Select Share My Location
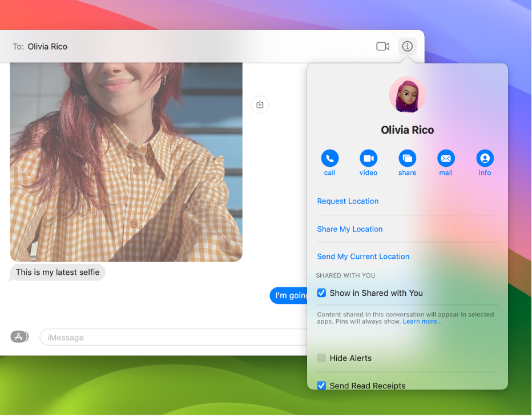532x417 pixels. (x=350, y=229)
